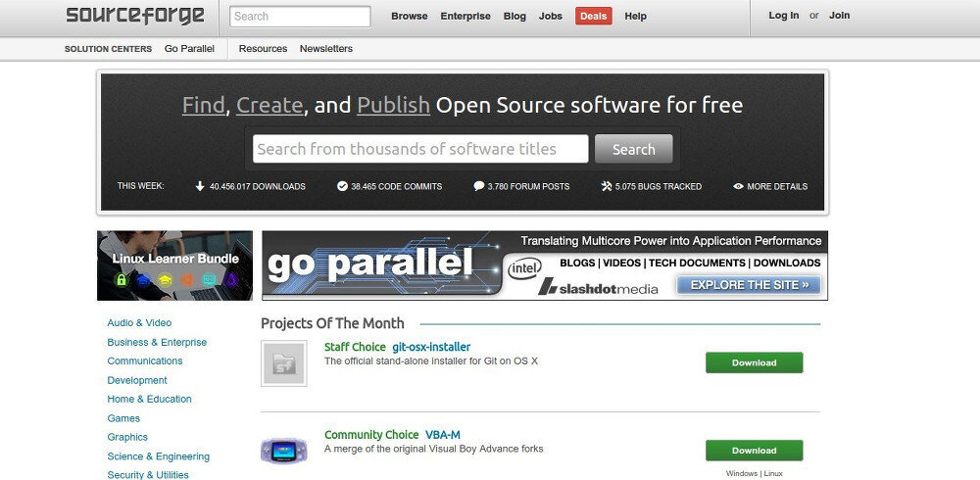This screenshot has height=480, width=980.
Task: Click EXPLORE THE SITE button
Action: pos(749,285)
